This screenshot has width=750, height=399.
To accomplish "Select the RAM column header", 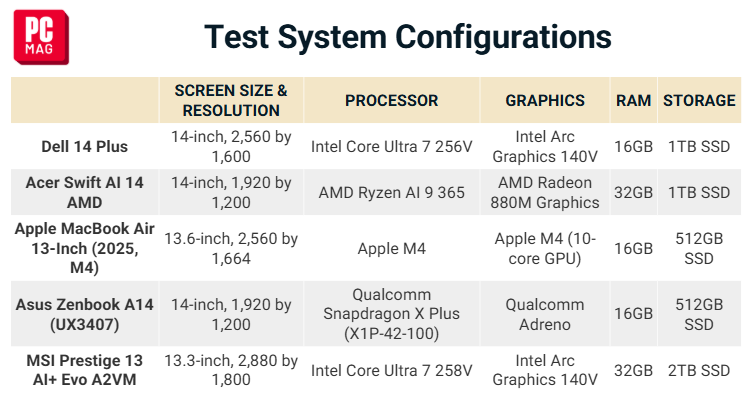I will (633, 100).
